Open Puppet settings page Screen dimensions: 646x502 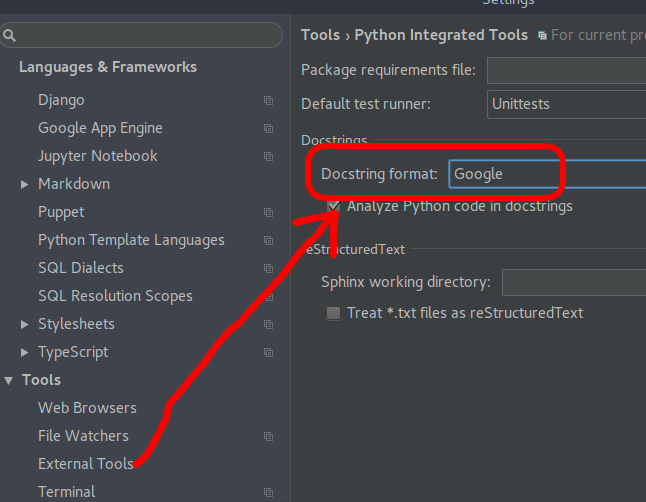click(61, 212)
